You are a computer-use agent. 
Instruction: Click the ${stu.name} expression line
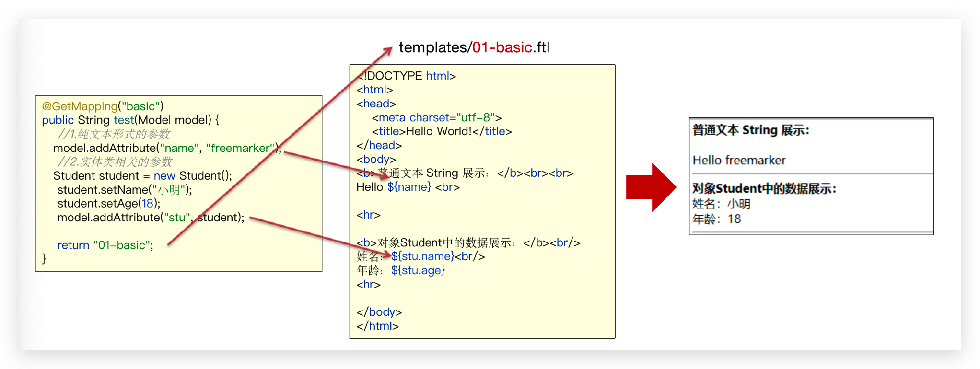pos(420,256)
